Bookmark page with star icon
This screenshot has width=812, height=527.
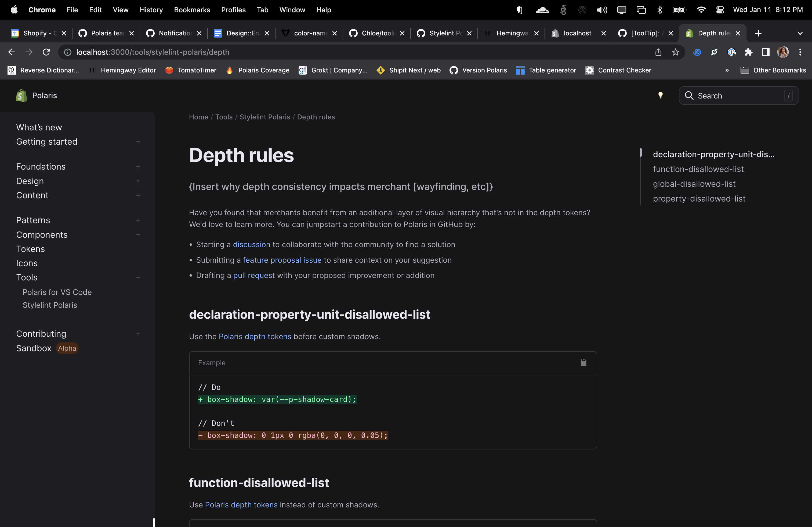tap(675, 52)
